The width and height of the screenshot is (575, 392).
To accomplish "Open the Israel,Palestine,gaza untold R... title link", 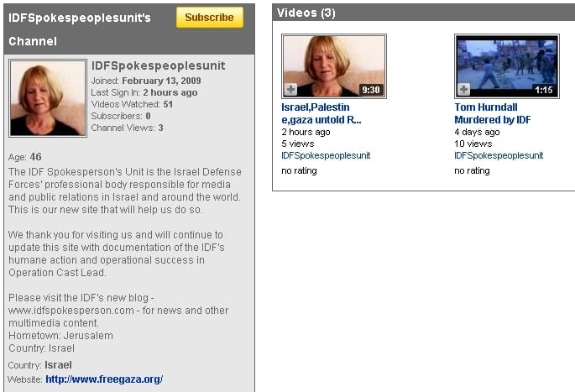I will [x=321, y=113].
